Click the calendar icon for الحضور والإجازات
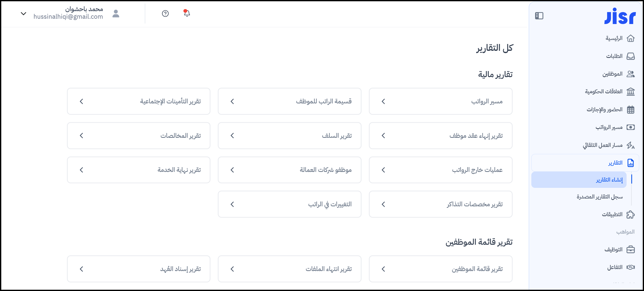 click(x=631, y=110)
